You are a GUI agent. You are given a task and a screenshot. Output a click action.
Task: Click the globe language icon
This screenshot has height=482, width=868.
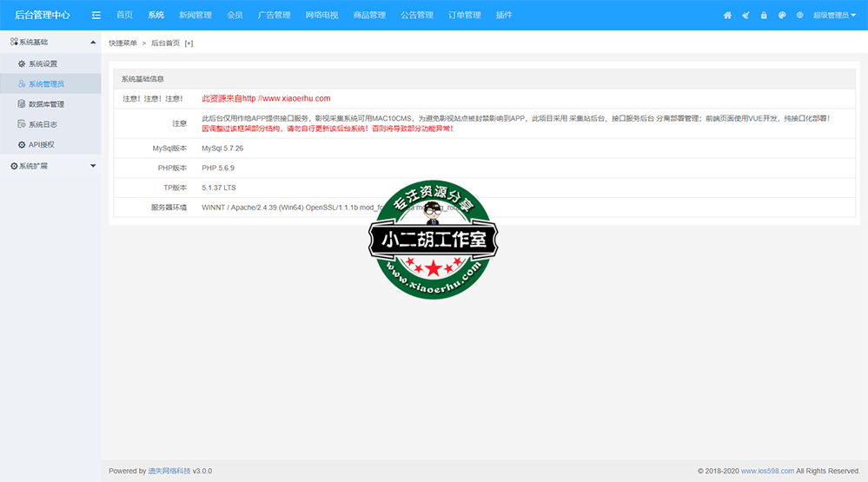[799, 16]
